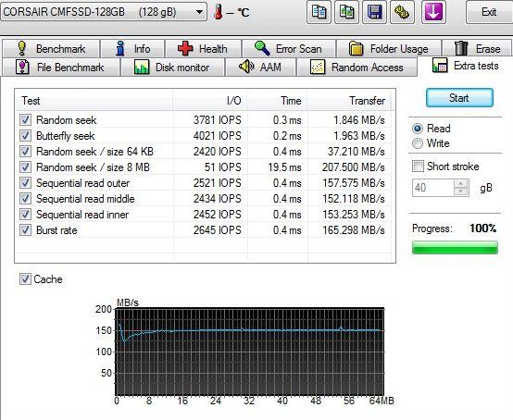
Task: Click the green progress bar
Action: (455, 247)
